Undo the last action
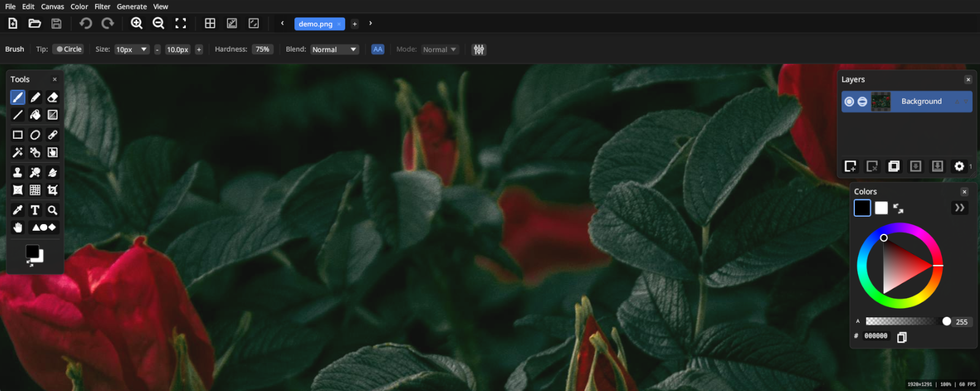 tap(86, 23)
